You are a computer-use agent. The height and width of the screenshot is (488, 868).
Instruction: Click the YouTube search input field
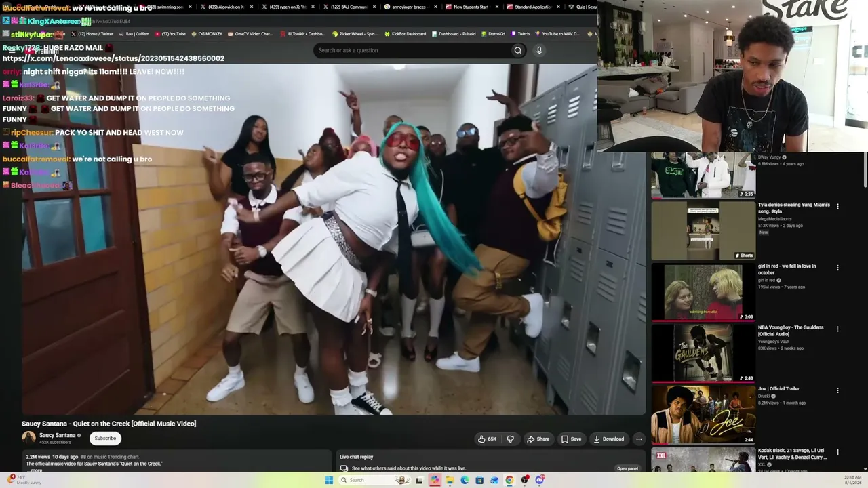point(412,50)
